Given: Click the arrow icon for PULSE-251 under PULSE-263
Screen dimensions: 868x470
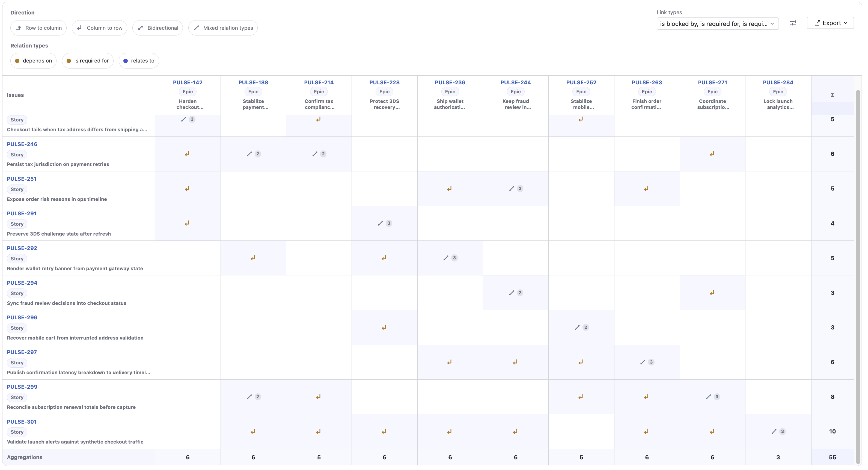Looking at the screenshot, I should coord(646,188).
